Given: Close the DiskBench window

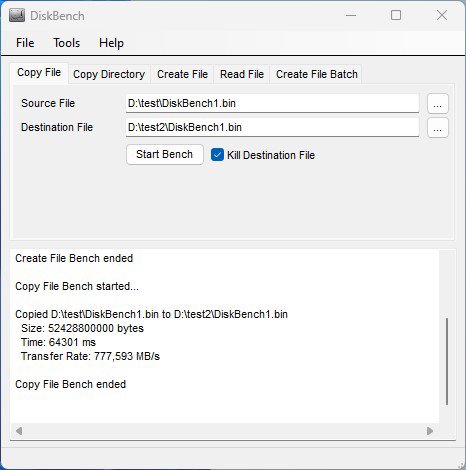Looking at the screenshot, I should coord(442,15).
